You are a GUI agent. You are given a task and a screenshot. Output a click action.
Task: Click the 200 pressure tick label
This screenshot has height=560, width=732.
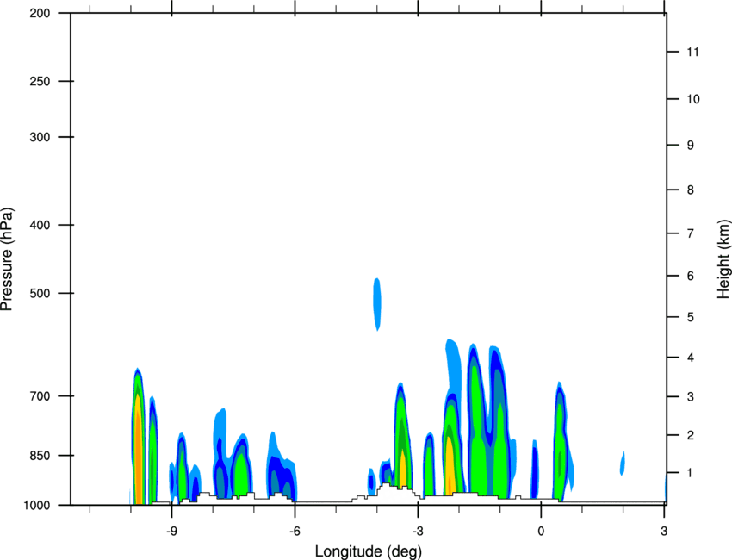40,13
